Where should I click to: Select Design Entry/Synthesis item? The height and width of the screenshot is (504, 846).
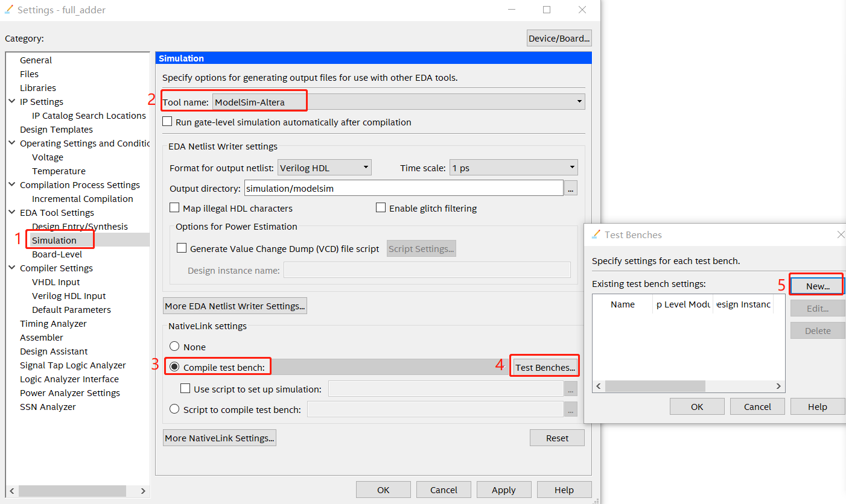(x=80, y=227)
